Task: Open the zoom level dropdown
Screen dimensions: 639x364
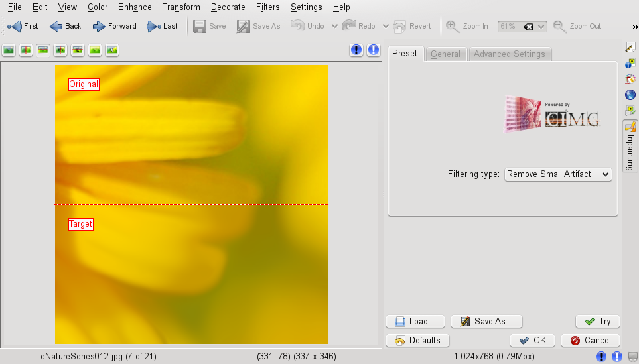Action: click(x=541, y=27)
